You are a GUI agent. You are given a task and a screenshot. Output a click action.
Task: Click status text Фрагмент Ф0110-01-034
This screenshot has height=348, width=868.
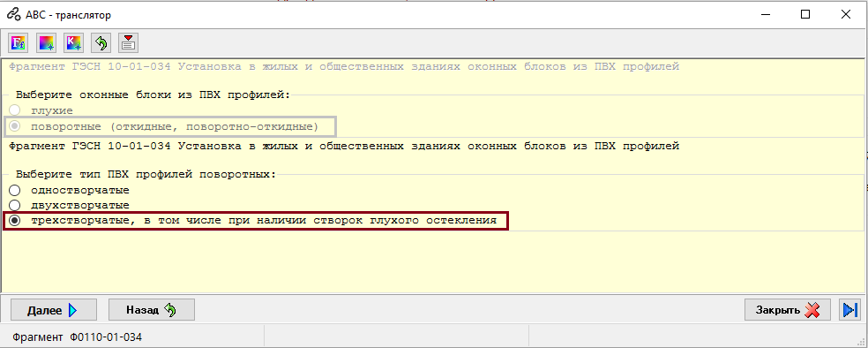pyautogui.click(x=78, y=337)
